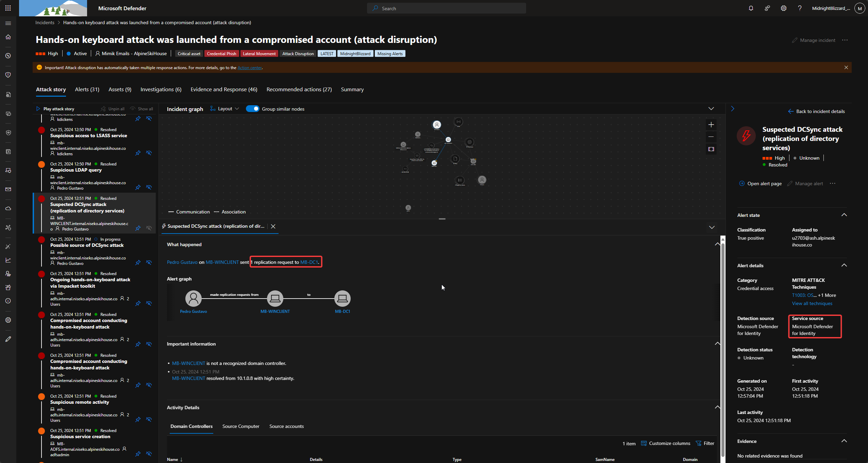868x463 pixels.
Task: Open the Source accounts tab in Activity Details
Action: [286, 426]
